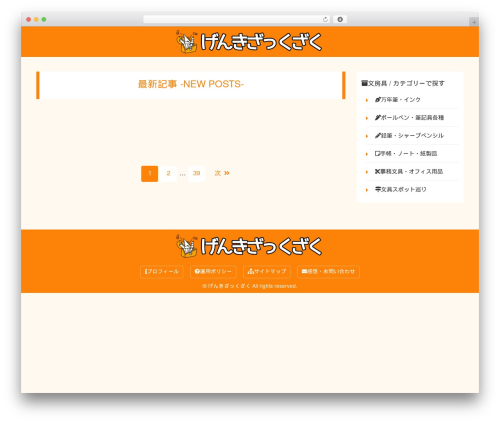
Task: Click the fountain pen icon for 万年筆・インク
Action: point(378,100)
